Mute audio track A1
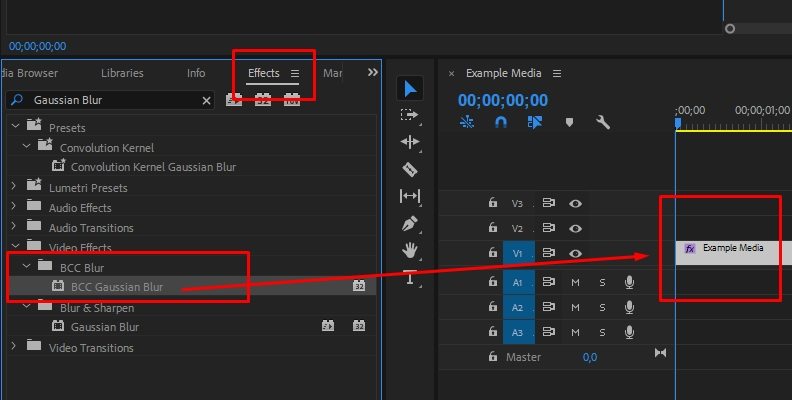This screenshot has width=792, height=400. tap(575, 282)
